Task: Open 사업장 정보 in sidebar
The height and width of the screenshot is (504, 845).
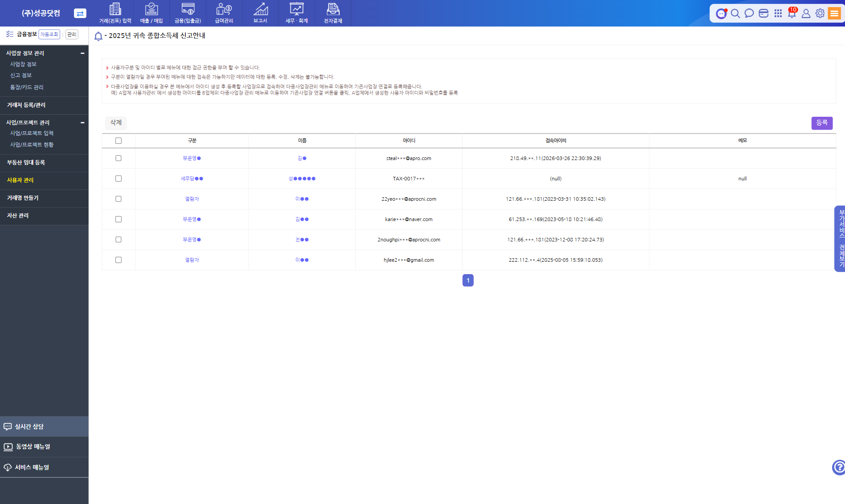Action: [x=23, y=64]
